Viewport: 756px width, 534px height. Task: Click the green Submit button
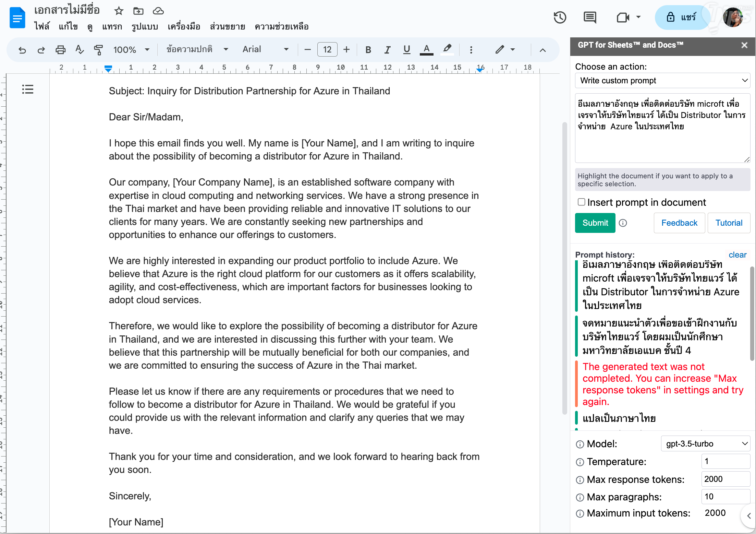click(x=595, y=223)
